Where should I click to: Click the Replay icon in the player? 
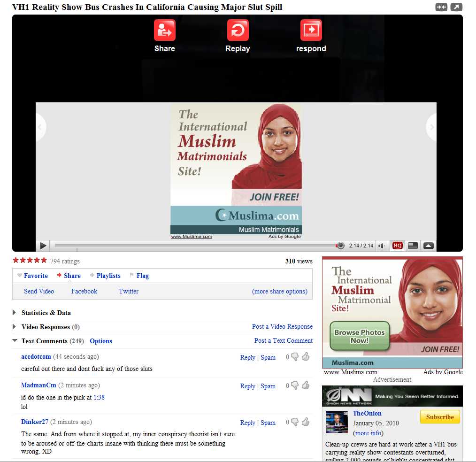[x=238, y=30]
